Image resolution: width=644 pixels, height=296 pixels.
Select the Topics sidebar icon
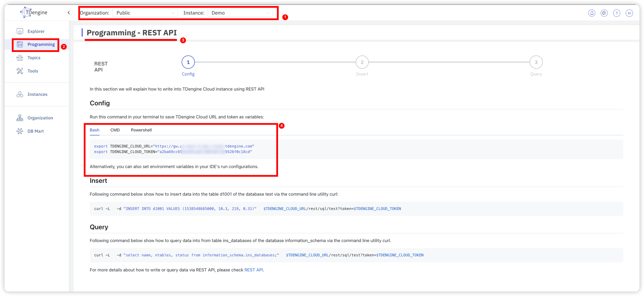pos(20,57)
